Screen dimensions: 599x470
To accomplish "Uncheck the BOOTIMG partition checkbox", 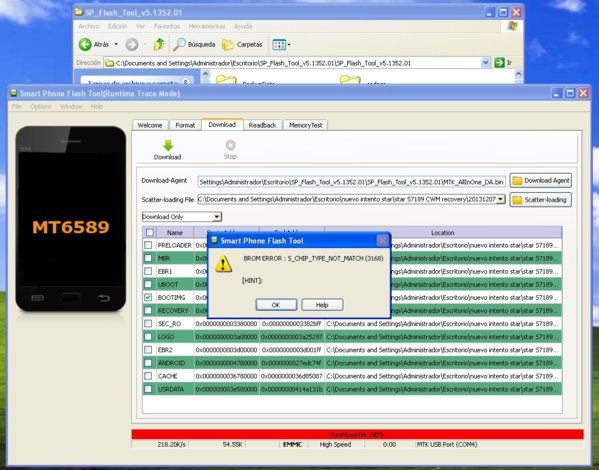I will 148,297.
